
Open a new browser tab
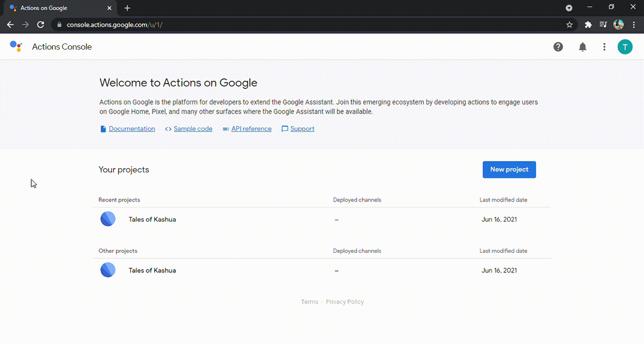click(127, 8)
